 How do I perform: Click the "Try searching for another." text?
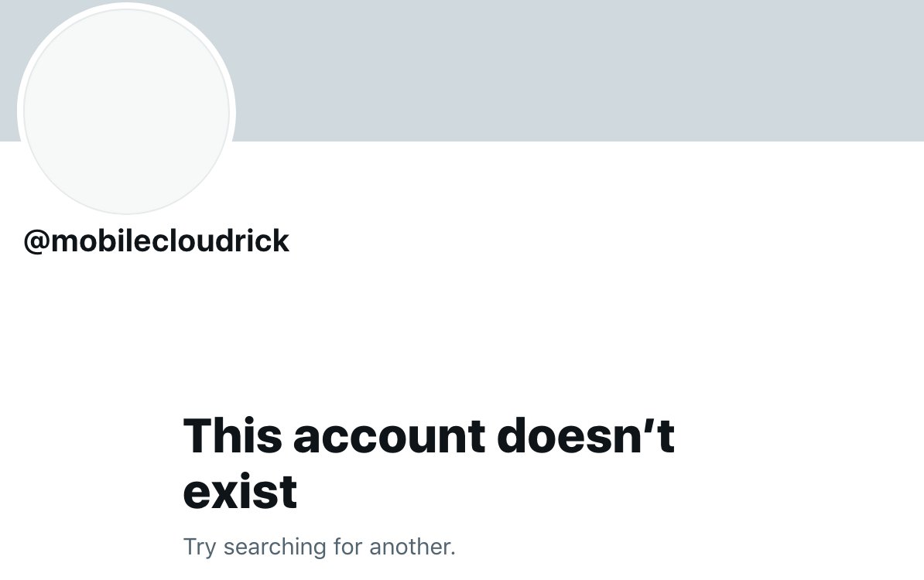pos(320,547)
